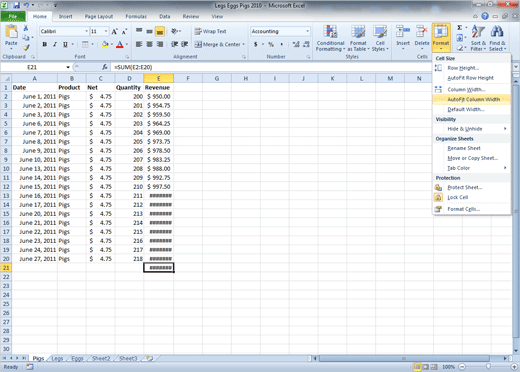This screenshot has height=372, width=520.
Task: Open Conditional Formatting menu
Action: [x=330, y=38]
